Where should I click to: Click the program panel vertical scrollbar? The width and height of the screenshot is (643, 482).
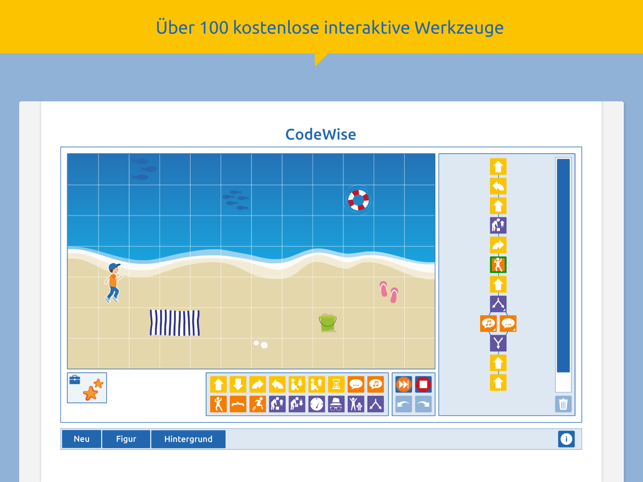pos(563,275)
